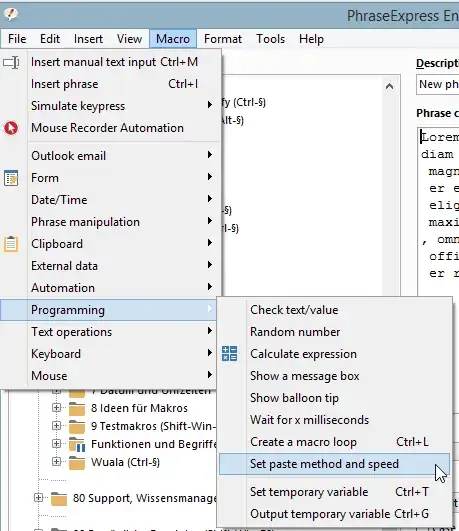Choose Show a message box
The image size is (459, 531).
pos(334,376)
